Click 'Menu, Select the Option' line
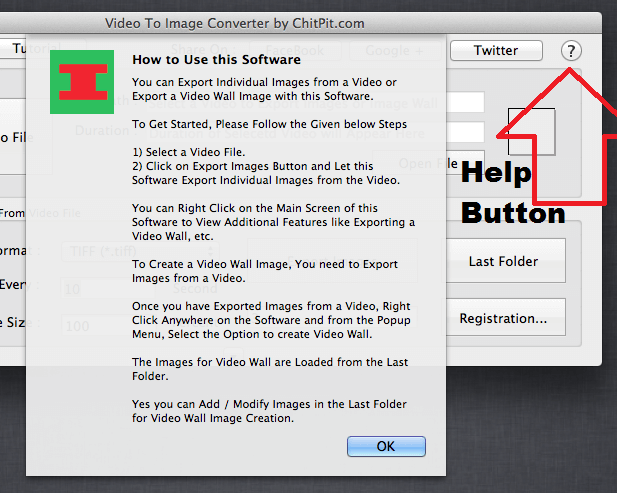The image size is (617, 493). pyautogui.click(x=252, y=334)
